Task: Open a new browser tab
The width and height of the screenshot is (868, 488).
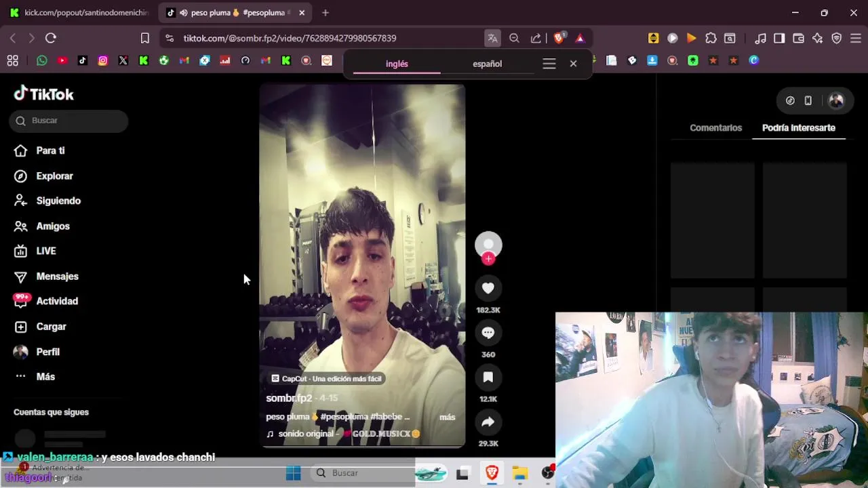Action: click(325, 13)
